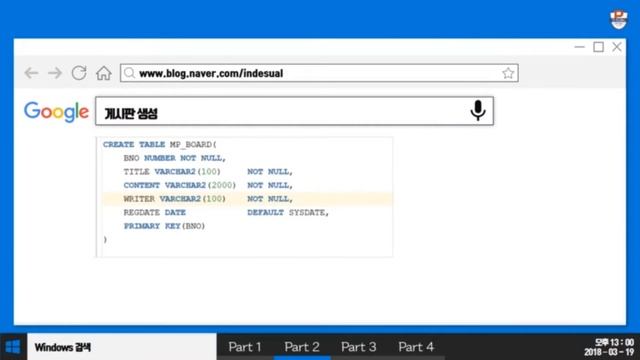Close the browser window

(617, 47)
